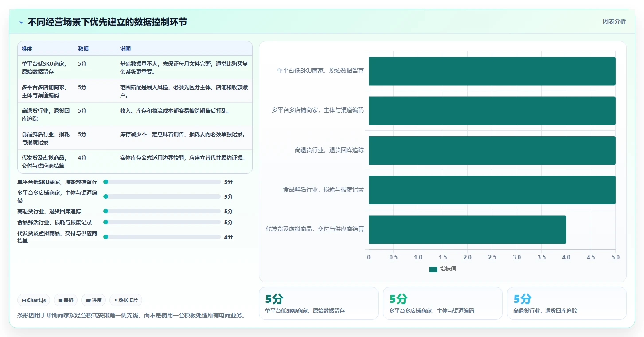Open the 5分 card for 单平台低SKU商家
This screenshot has height=337, width=644.
coord(319,303)
